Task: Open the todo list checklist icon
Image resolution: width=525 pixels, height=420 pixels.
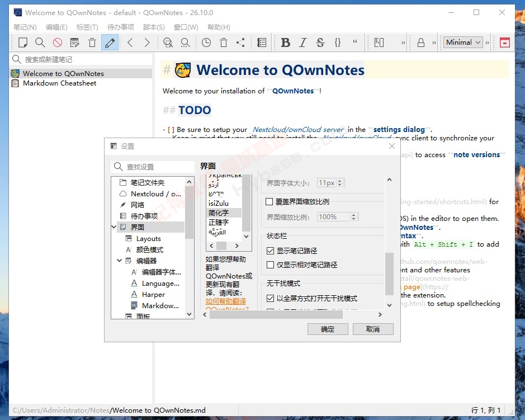Action: [x=262, y=43]
